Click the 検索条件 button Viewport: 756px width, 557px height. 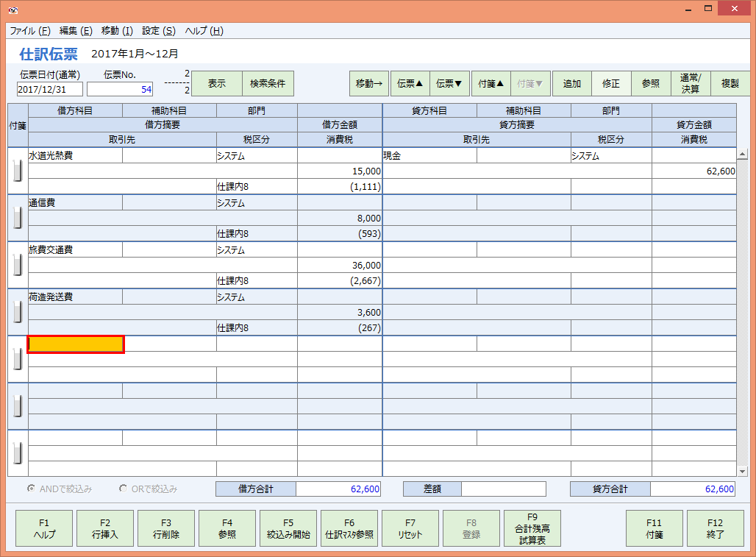click(x=268, y=83)
